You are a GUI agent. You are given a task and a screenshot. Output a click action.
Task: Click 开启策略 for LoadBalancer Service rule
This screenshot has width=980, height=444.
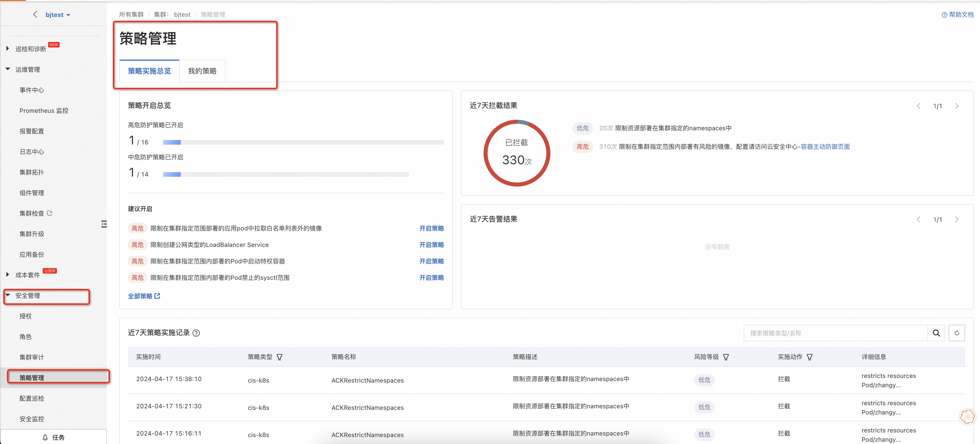(x=431, y=245)
